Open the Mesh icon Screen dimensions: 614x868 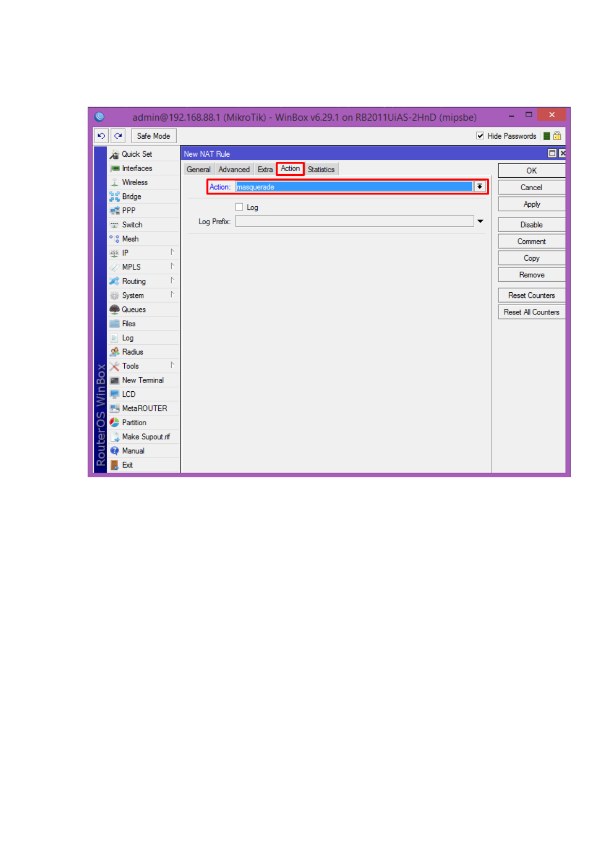tap(114, 239)
